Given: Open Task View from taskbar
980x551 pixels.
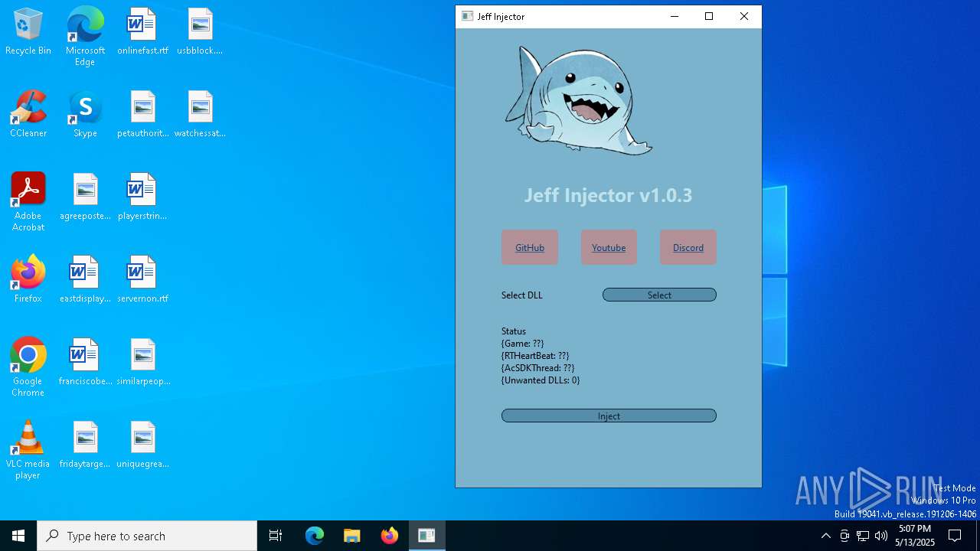Looking at the screenshot, I should click(276, 536).
